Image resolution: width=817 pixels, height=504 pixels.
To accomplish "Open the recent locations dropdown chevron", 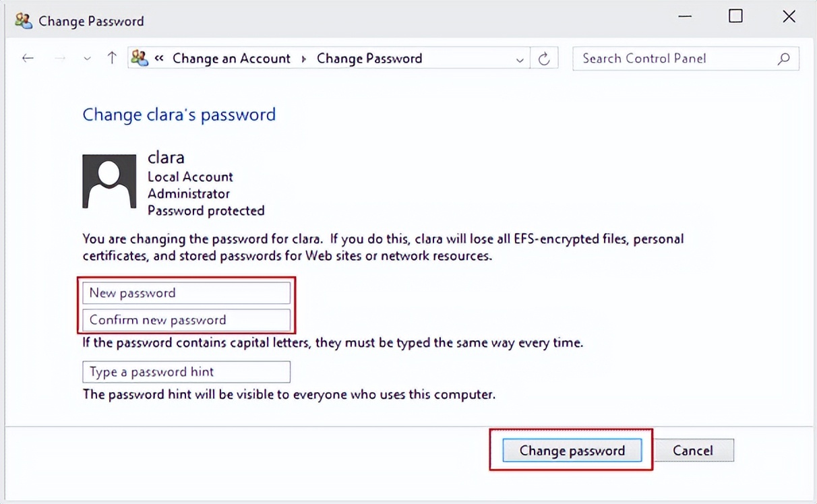I will [x=87, y=59].
